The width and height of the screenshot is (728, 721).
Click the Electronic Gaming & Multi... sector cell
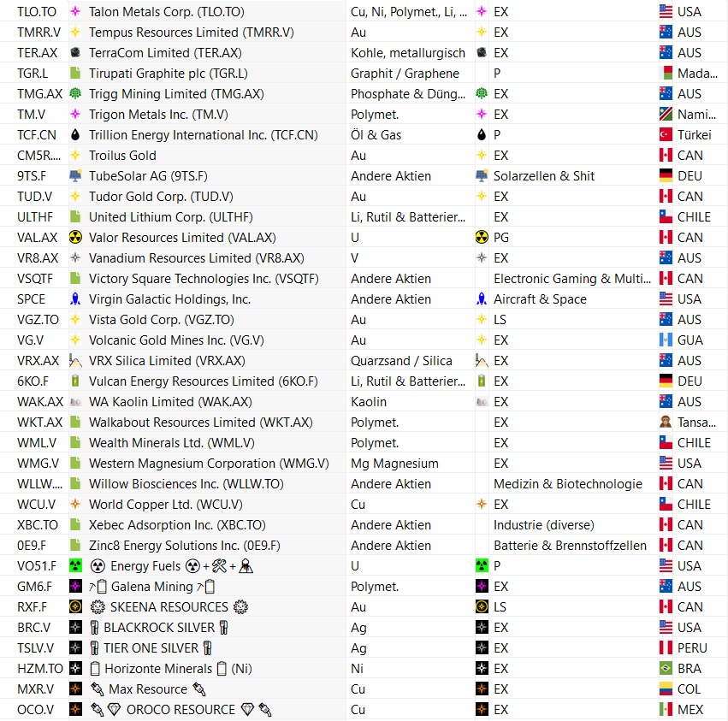tap(572, 278)
